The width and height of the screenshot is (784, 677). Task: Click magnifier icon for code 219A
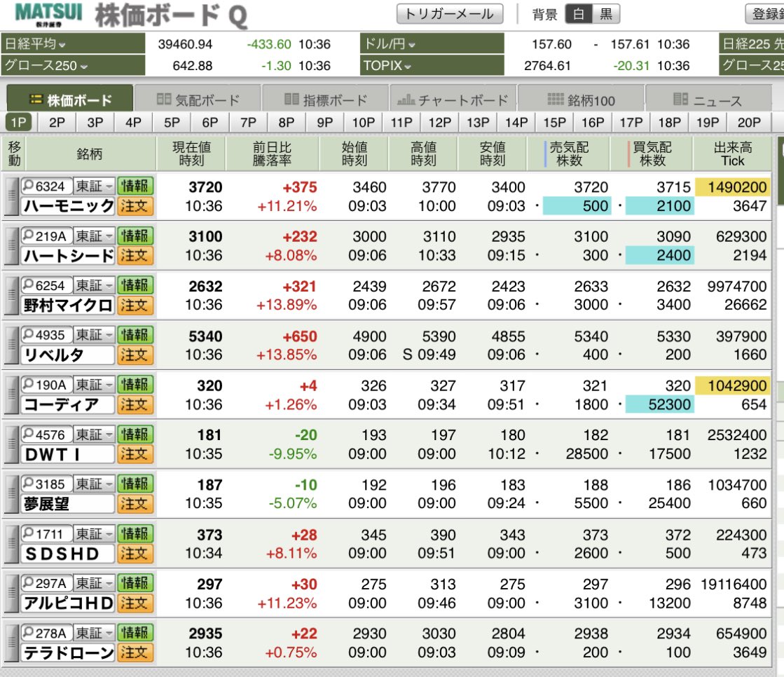[28, 235]
